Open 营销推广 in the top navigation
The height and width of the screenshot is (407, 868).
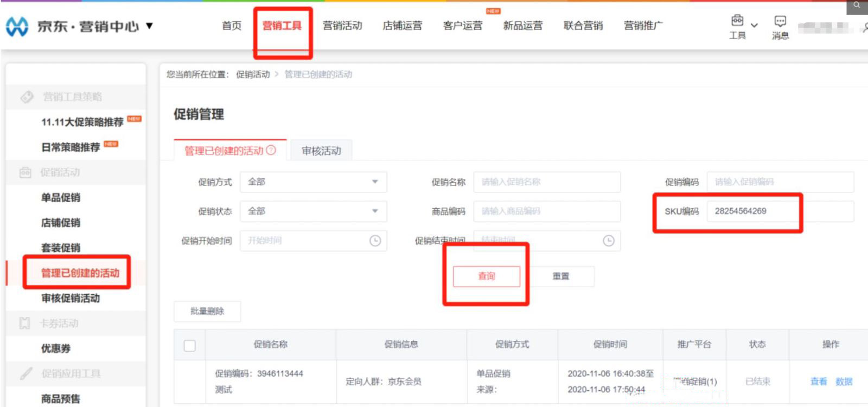[643, 25]
